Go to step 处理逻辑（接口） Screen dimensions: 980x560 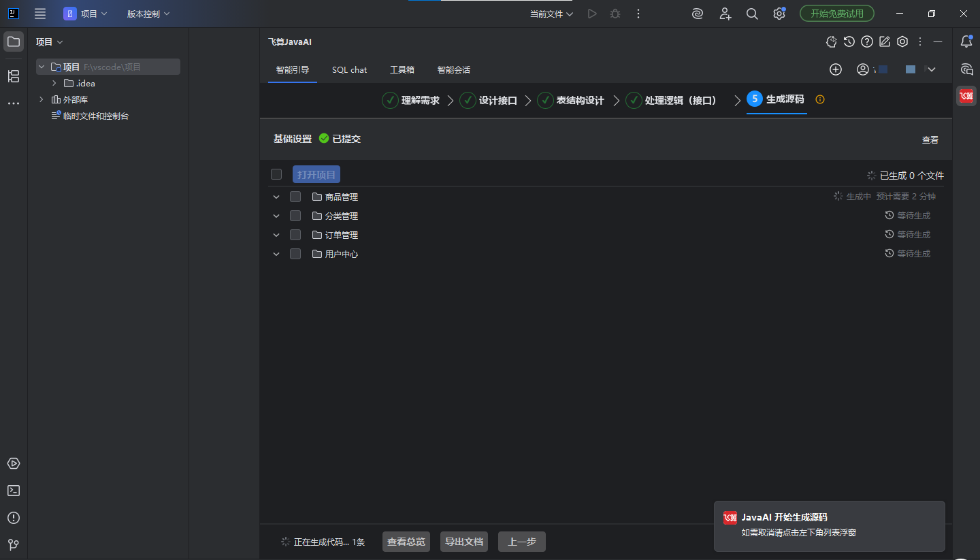pyautogui.click(x=671, y=100)
